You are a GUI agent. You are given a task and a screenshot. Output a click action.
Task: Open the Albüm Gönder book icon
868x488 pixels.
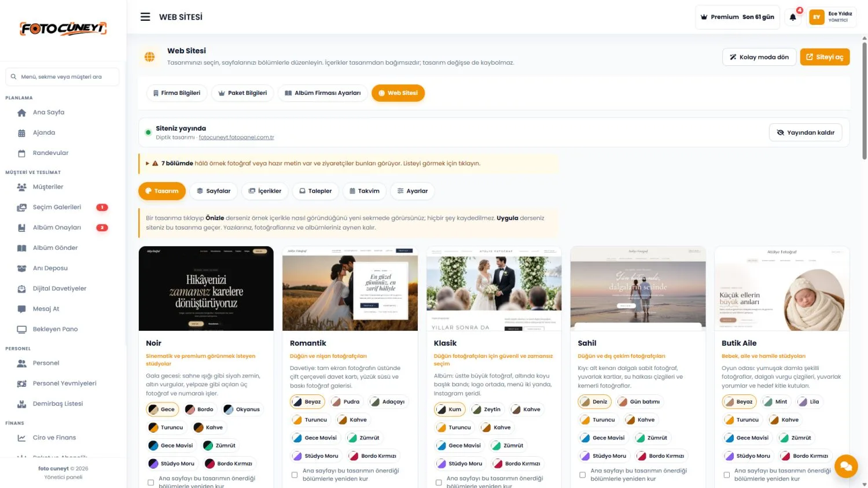tap(21, 248)
